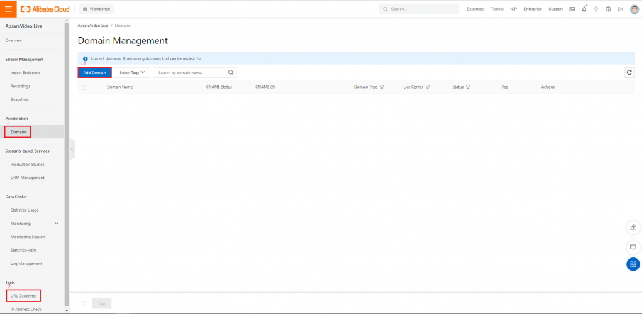The width and height of the screenshot is (644, 314).
Task: Click the Data Center section heading
Action: tap(16, 197)
